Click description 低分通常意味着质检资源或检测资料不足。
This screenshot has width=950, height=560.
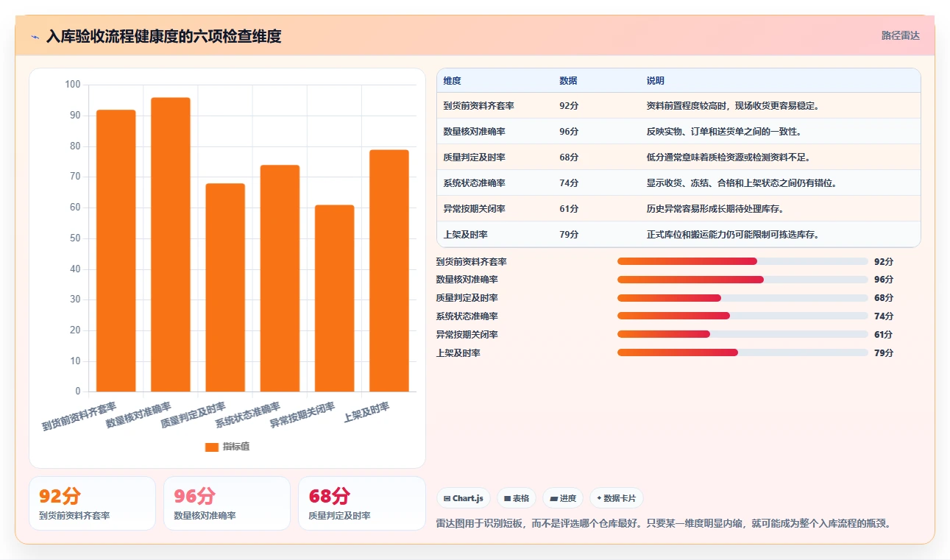[729, 157]
